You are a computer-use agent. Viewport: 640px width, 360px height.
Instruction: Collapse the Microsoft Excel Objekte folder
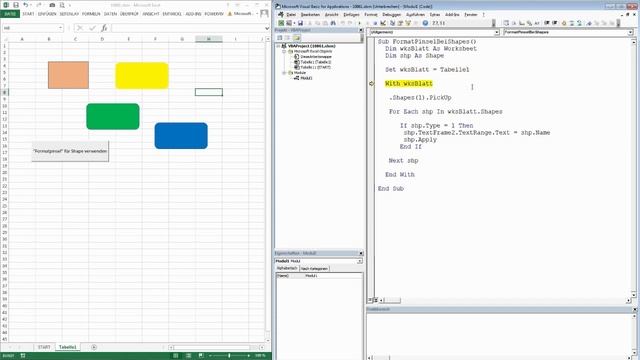point(284,51)
